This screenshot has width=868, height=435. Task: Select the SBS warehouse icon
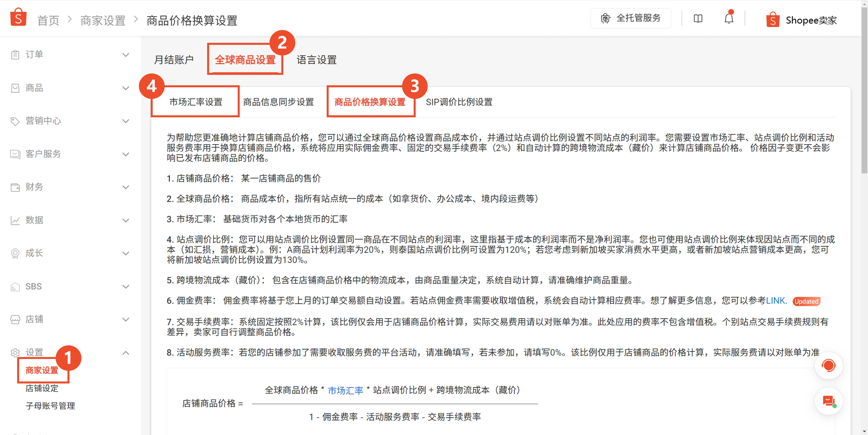[15, 286]
